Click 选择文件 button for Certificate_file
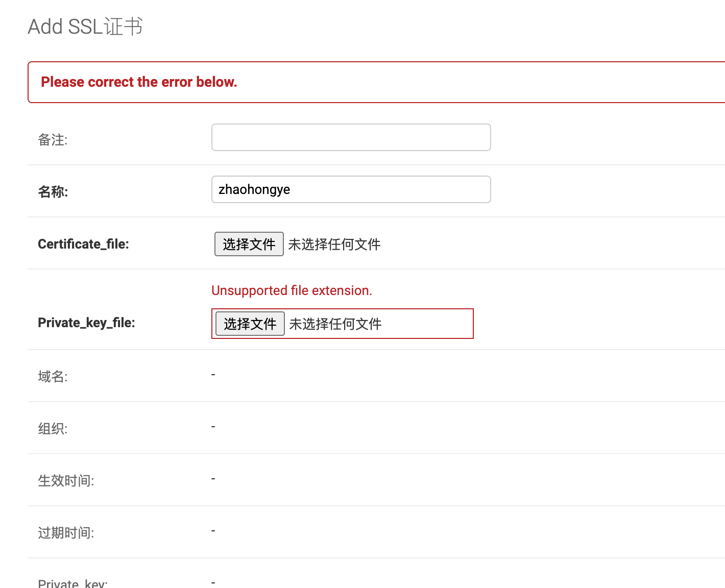Screen dimensions: 725x588 click(x=249, y=244)
